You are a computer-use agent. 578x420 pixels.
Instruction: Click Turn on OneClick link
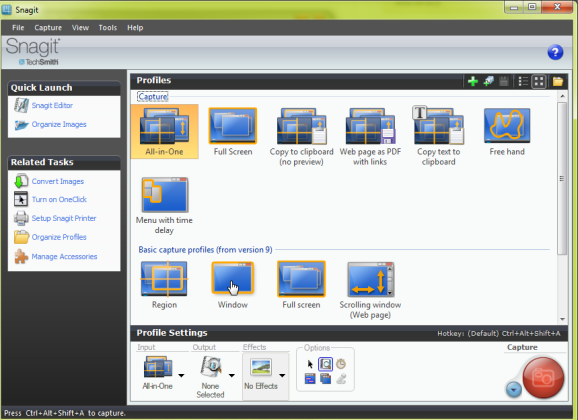click(x=59, y=199)
